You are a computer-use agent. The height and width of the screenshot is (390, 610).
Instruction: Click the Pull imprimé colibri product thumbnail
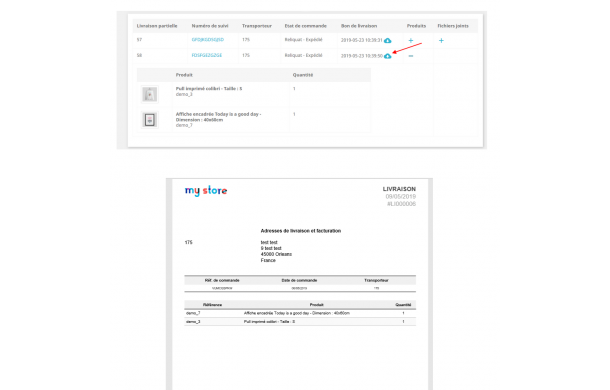click(x=149, y=95)
